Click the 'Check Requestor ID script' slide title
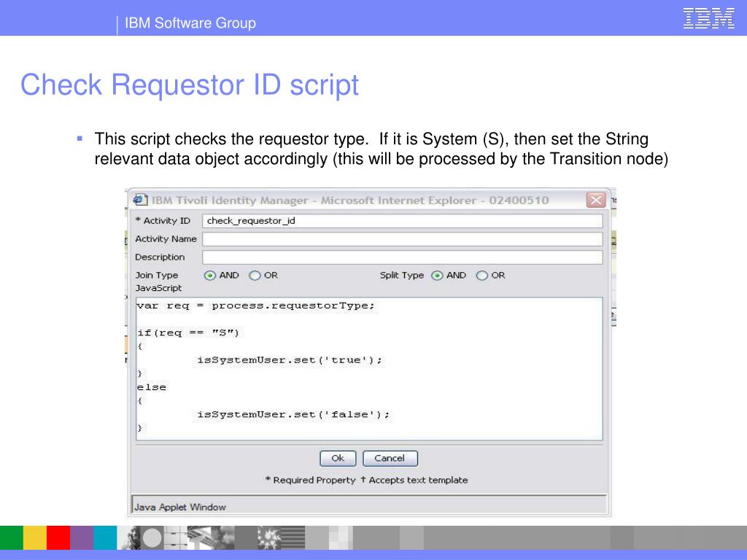This screenshot has height=560, width=747. pyautogui.click(x=190, y=85)
